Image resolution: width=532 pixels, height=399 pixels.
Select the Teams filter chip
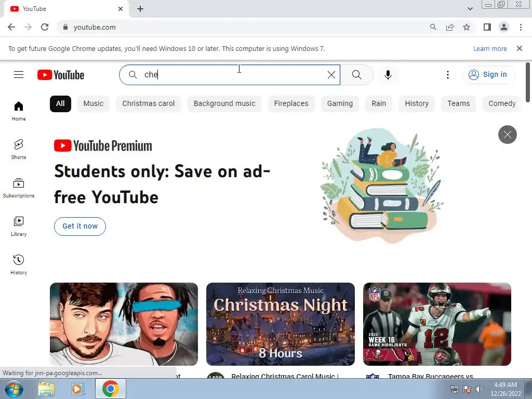pos(458,103)
